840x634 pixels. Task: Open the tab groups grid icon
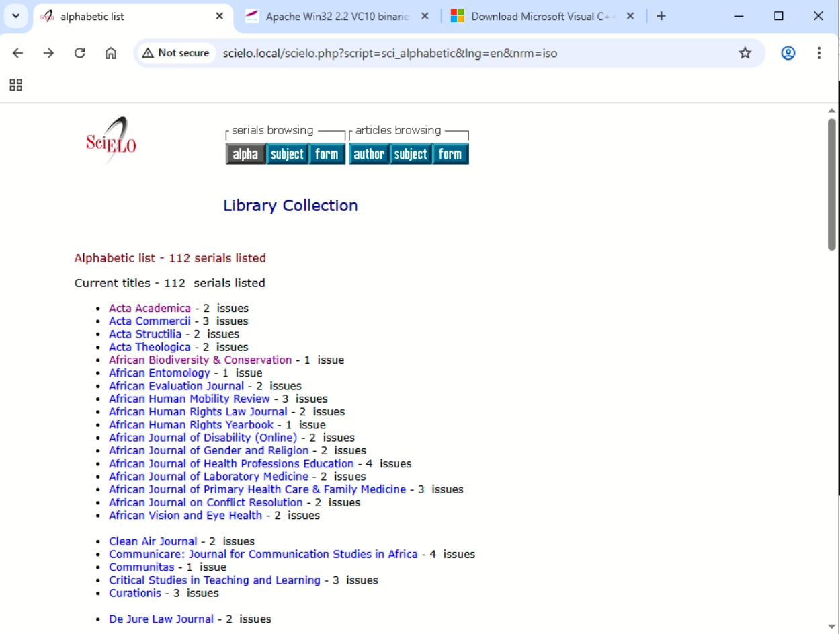(15, 85)
